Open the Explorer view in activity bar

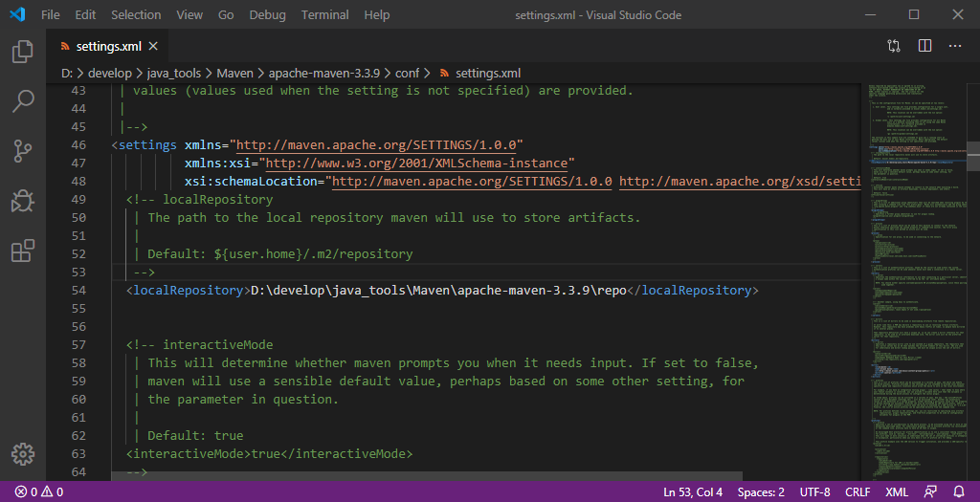(x=23, y=52)
